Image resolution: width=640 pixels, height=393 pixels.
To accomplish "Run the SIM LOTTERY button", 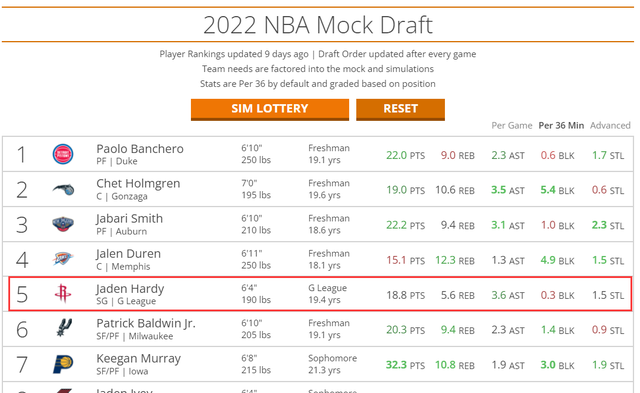I will 270,109.
